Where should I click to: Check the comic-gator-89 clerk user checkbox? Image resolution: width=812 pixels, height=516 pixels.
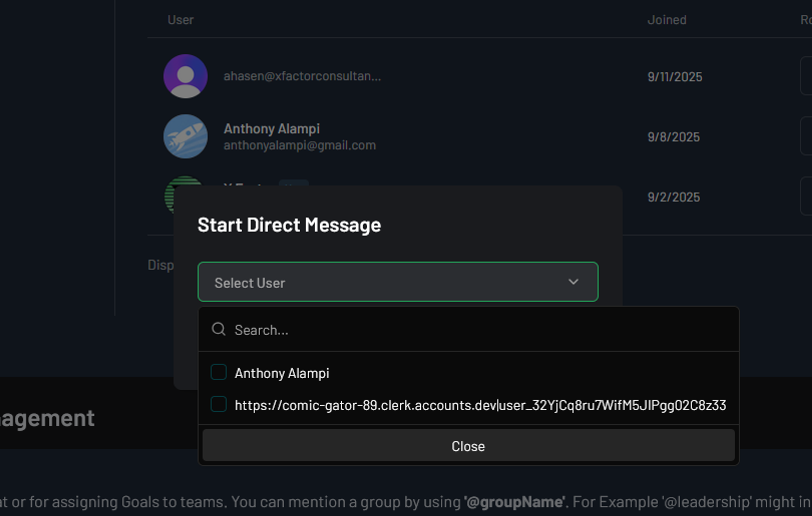click(218, 404)
